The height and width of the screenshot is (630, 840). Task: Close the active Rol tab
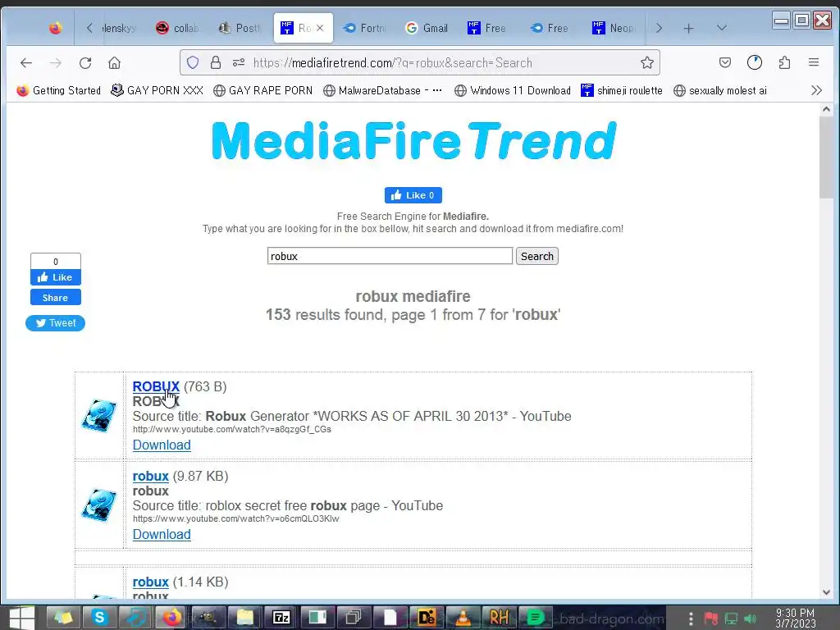tap(320, 28)
